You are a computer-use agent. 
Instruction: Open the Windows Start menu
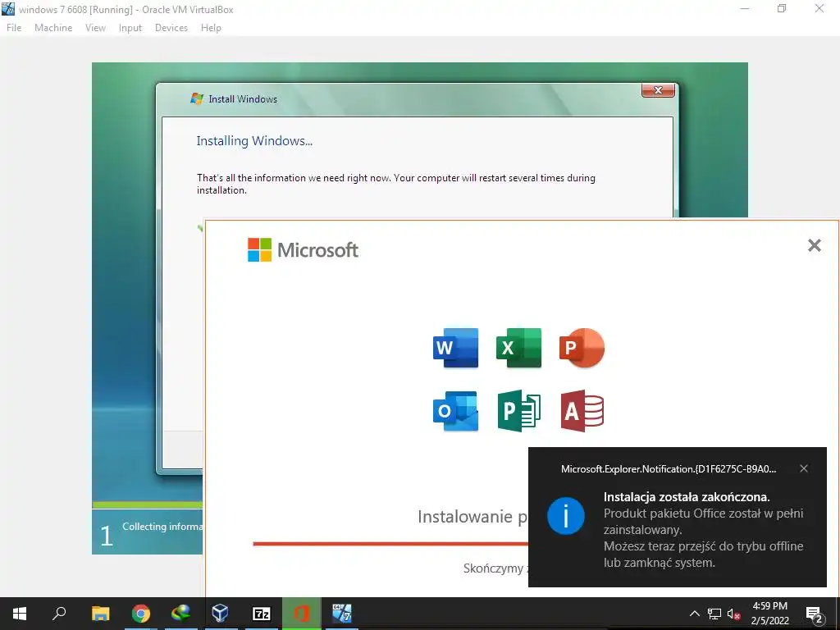pos(20,614)
